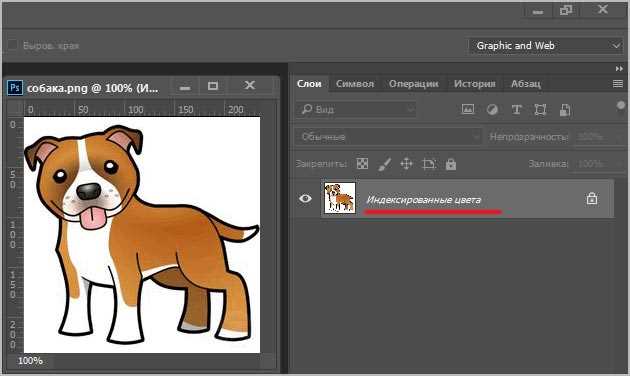Close the main Photoshop window
This screenshot has width=630, height=376.
coord(603,9)
